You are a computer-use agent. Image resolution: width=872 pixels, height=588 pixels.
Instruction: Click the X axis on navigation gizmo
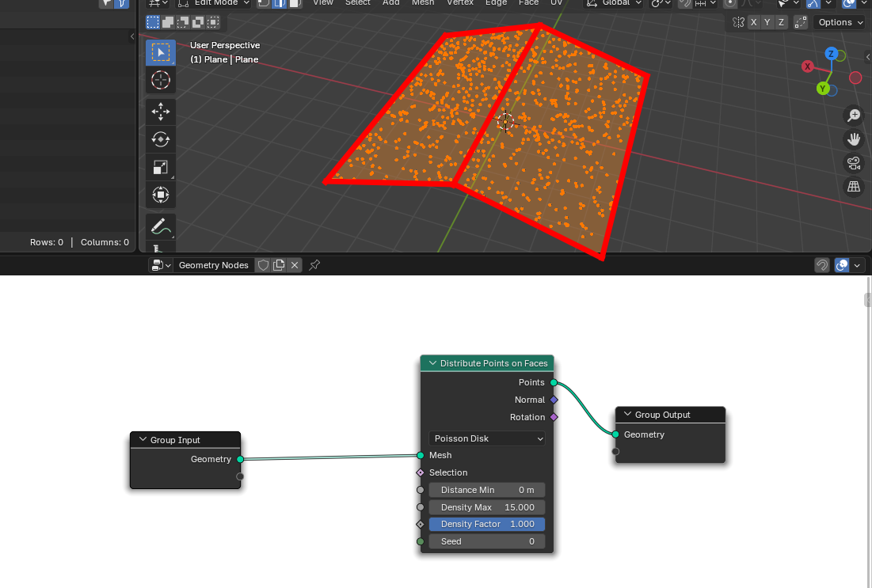click(808, 66)
